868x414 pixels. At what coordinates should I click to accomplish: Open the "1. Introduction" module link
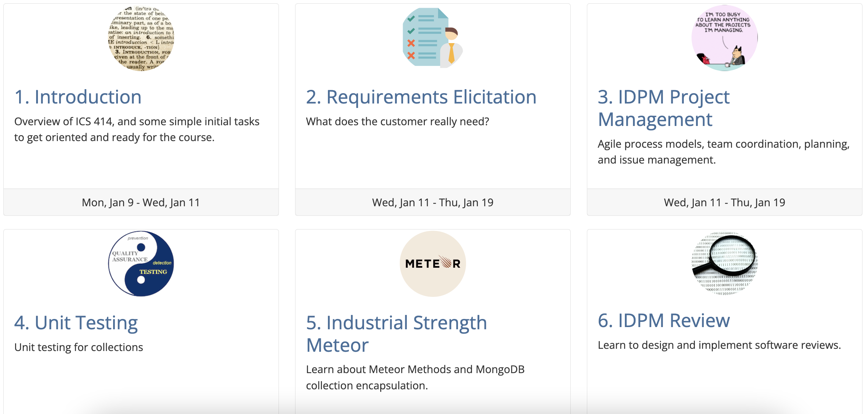[78, 97]
